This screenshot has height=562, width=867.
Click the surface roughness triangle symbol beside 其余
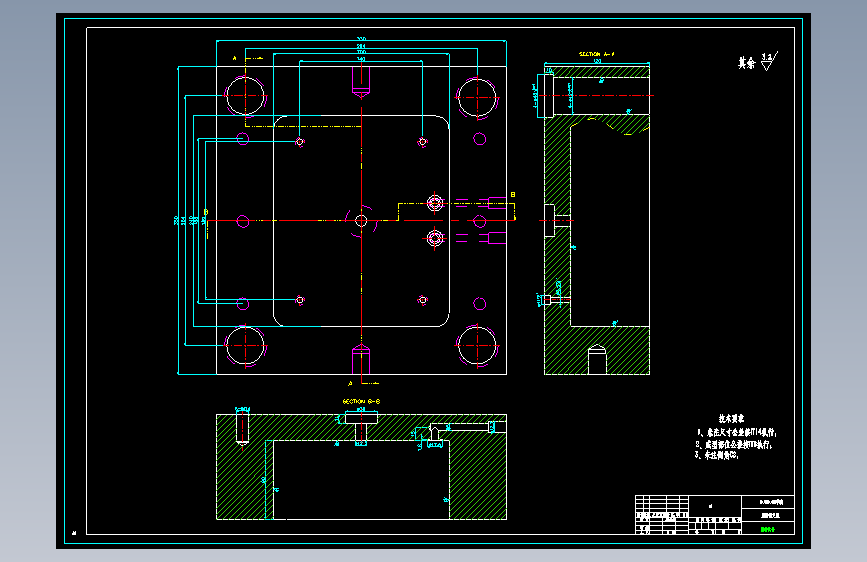[x=769, y=61]
